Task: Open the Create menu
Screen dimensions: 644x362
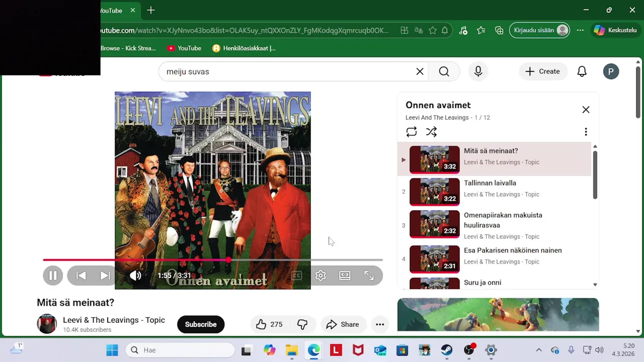Action: click(542, 71)
